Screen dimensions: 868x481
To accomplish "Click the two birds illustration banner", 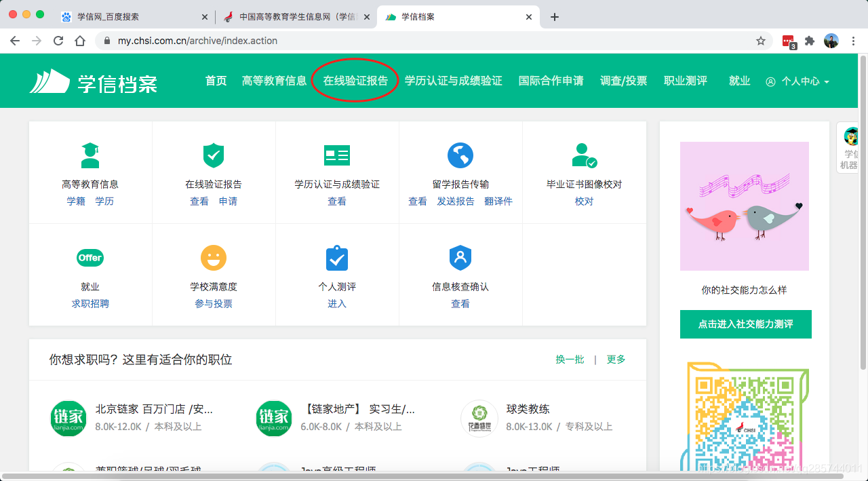I will (745, 206).
